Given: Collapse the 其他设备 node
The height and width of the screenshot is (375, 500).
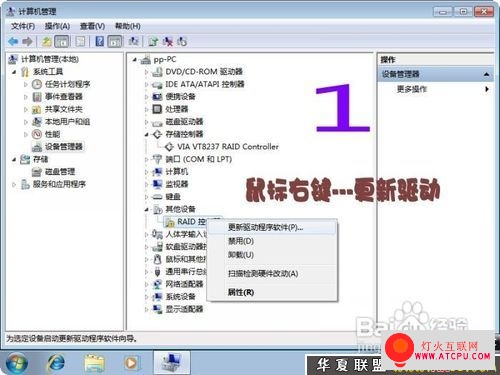Looking at the screenshot, I should coord(147,209).
